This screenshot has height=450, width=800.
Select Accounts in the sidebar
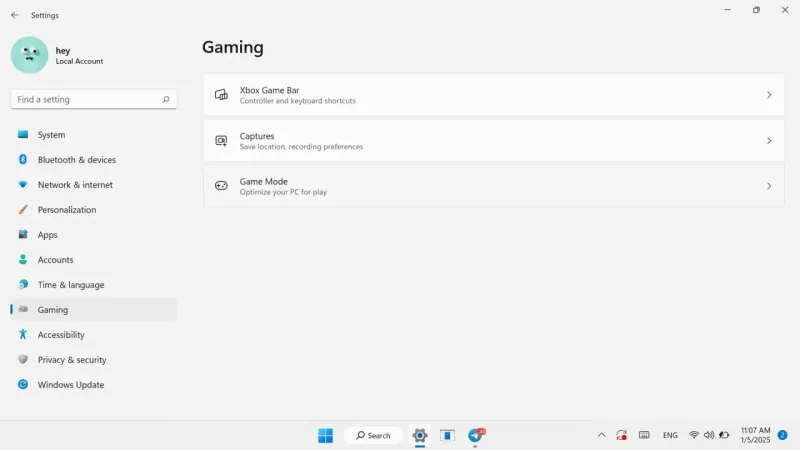click(x=94, y=260)
